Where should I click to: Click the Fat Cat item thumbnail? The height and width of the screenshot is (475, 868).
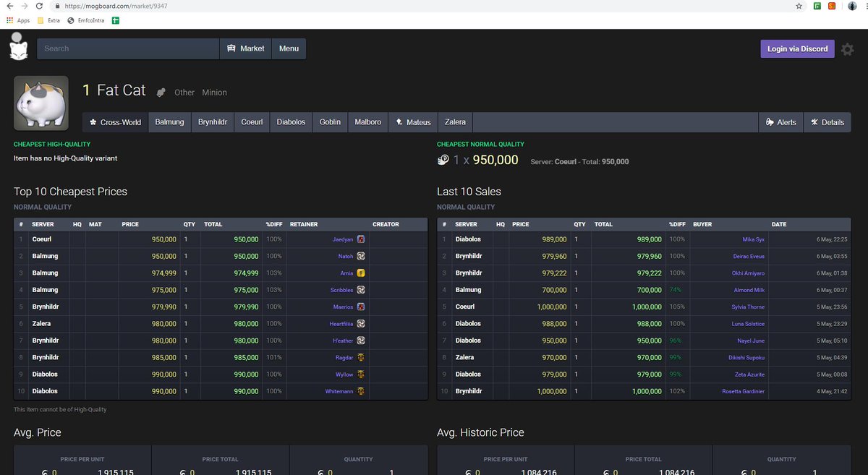point(41,103)
